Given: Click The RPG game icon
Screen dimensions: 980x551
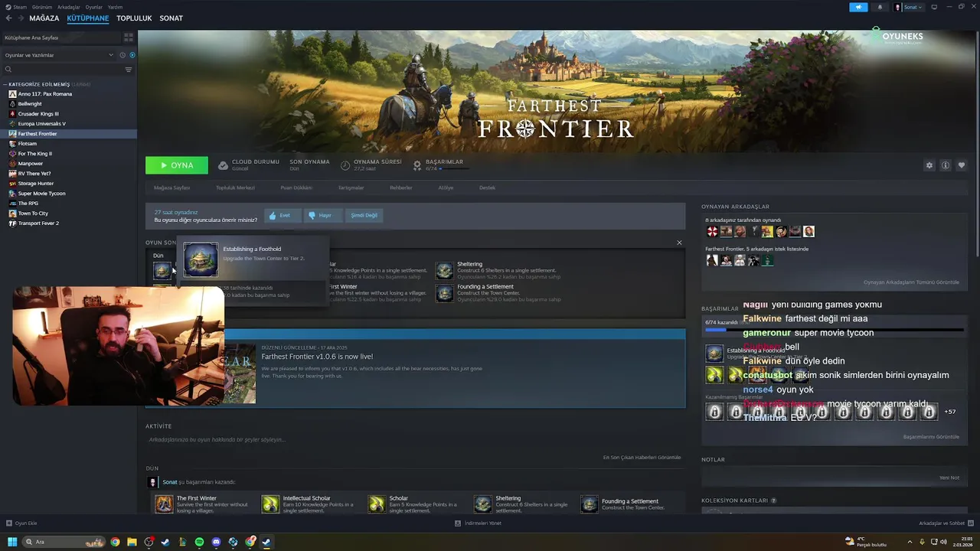Looking at the screenshot, I should (12, 204).
